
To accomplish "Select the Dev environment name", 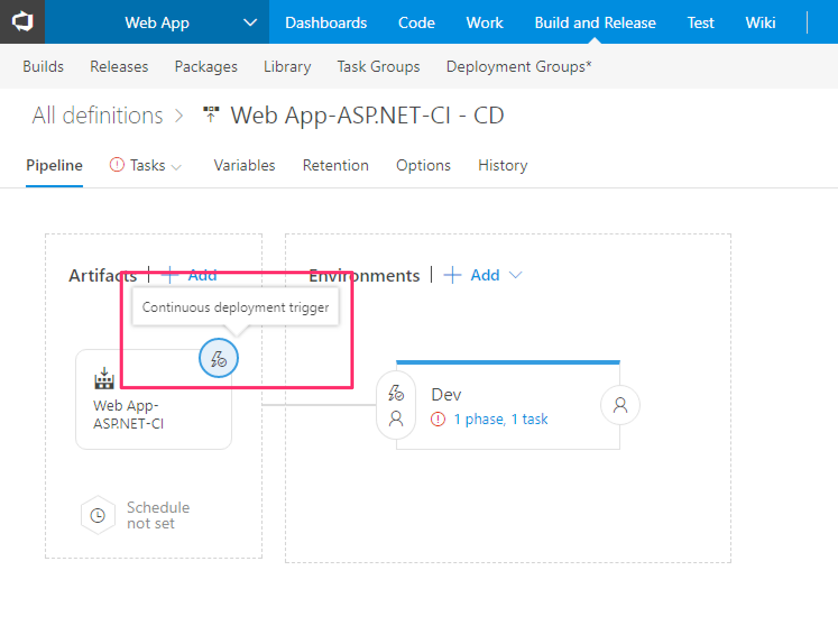I will [446, 394].
